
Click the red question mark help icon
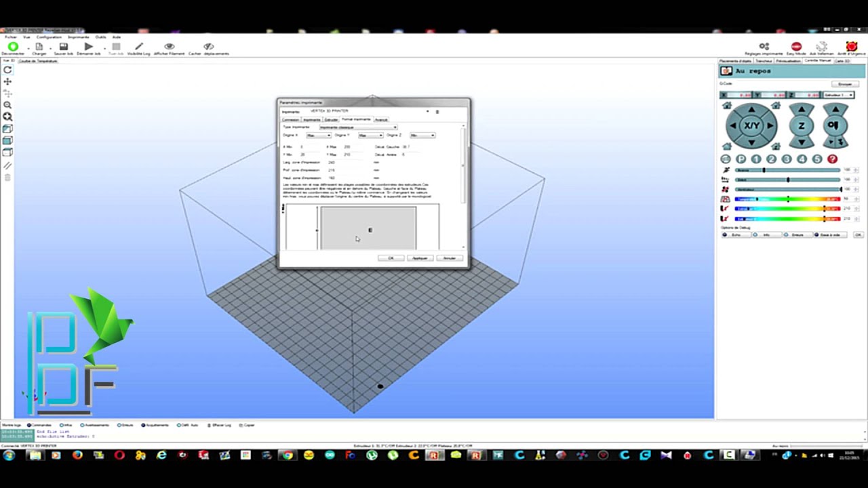(832, 159)
